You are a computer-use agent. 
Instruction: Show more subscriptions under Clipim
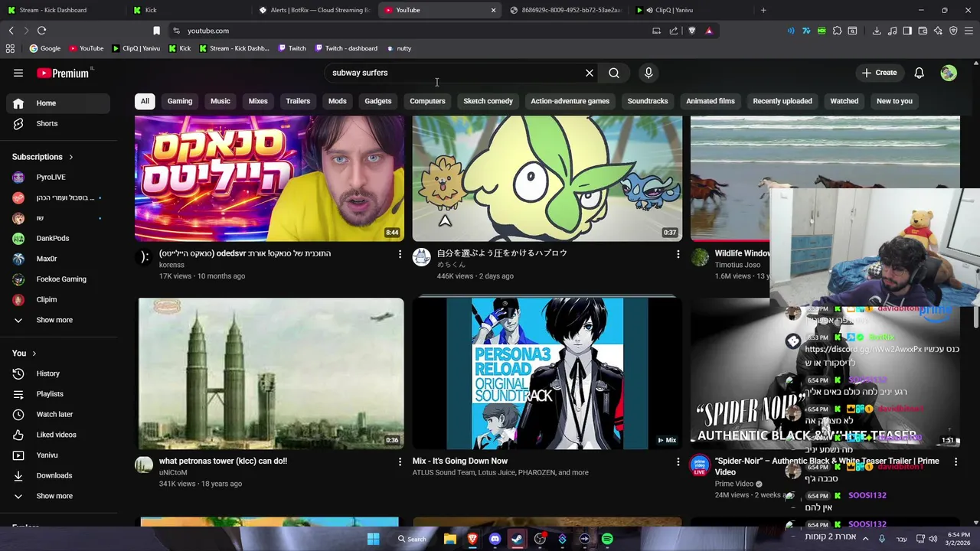58,320
